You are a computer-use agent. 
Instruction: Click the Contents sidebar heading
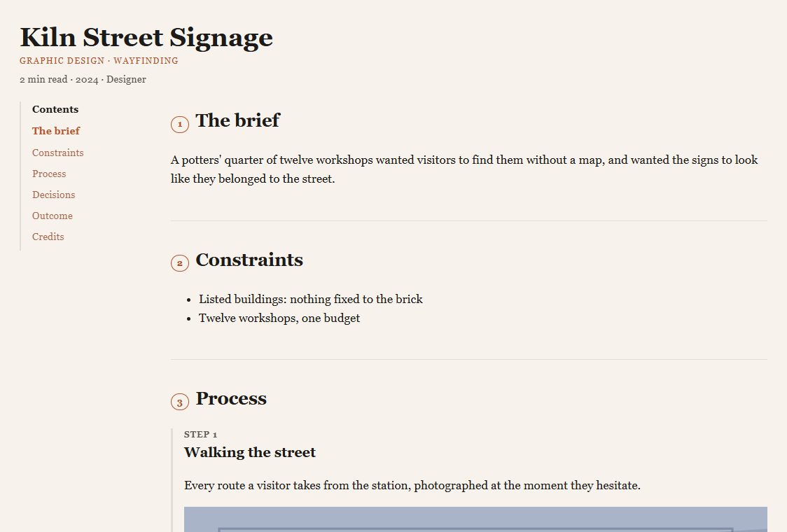tap(55, 109)
